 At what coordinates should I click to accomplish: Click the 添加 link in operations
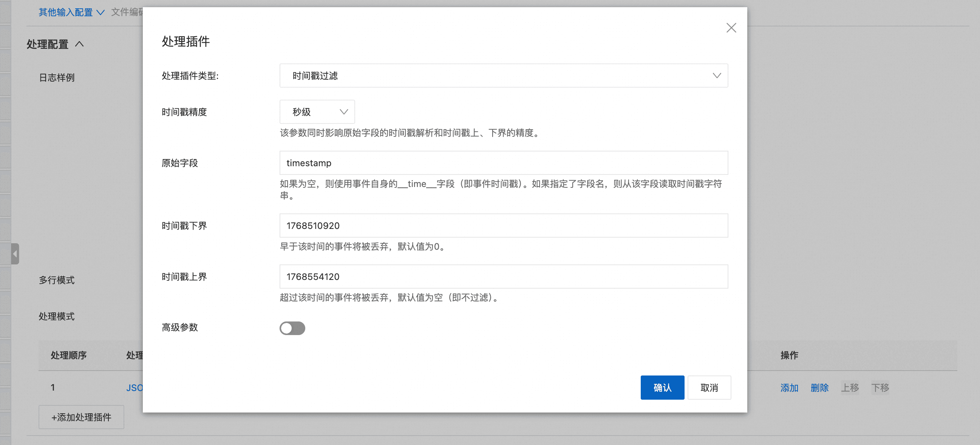789,388
